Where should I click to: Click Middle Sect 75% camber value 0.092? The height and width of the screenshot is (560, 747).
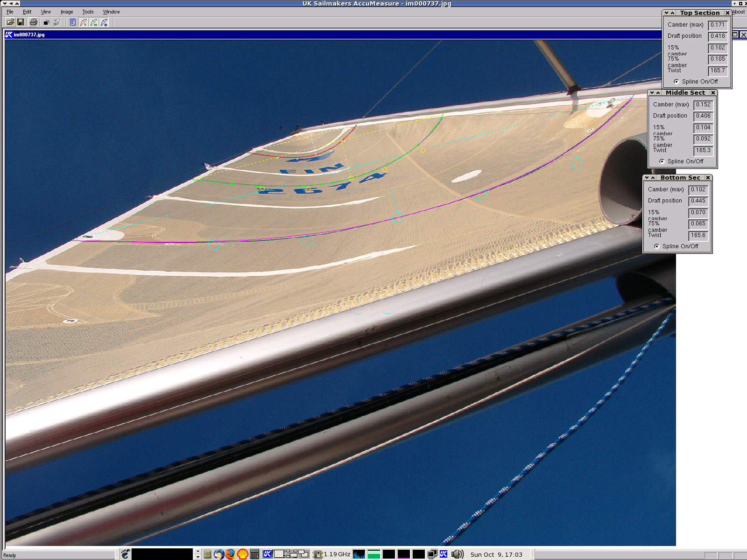click(703, 139)
